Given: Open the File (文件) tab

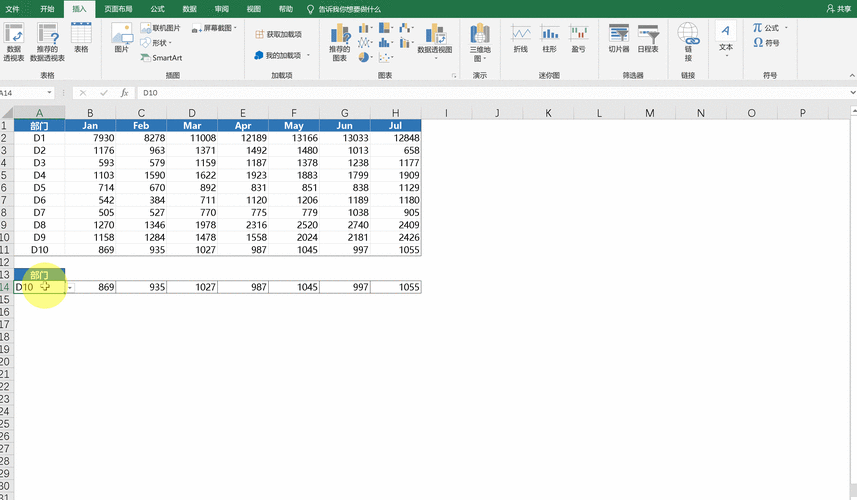Looking at the screenshot, I should [12, 9].
